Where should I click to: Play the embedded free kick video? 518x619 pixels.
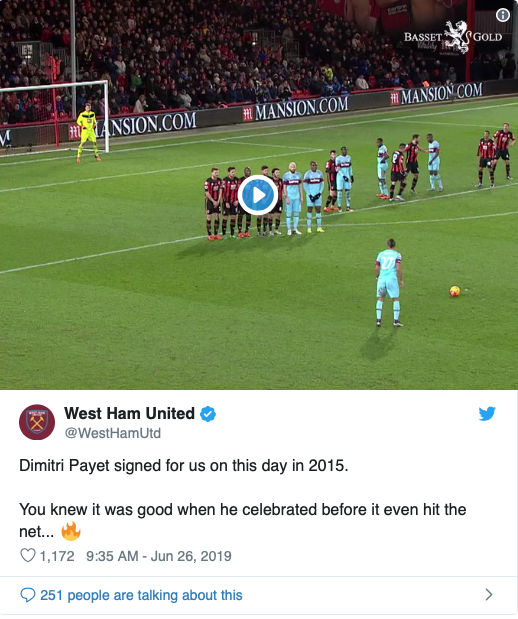click(258, 195)
